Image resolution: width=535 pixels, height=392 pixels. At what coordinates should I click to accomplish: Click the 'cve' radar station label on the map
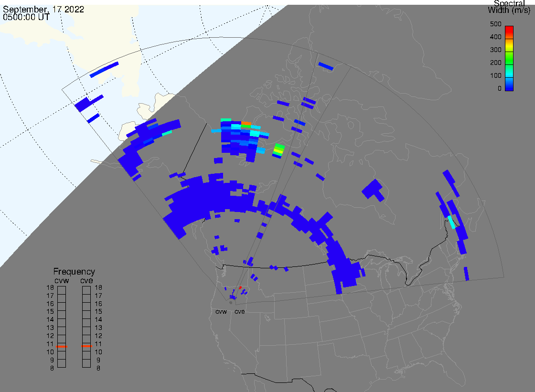tap(239, 312)
